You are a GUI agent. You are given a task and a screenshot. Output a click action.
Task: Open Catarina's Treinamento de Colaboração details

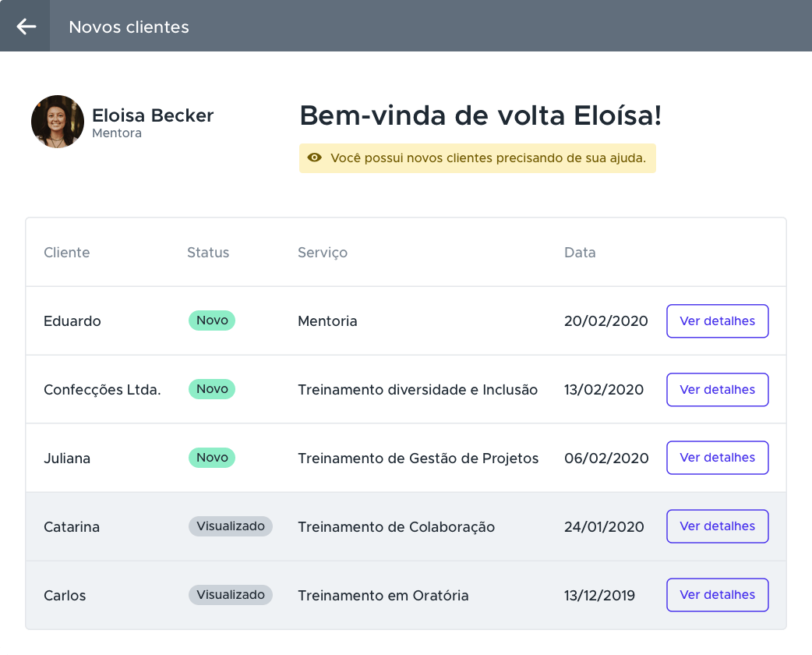click(717, 526)
